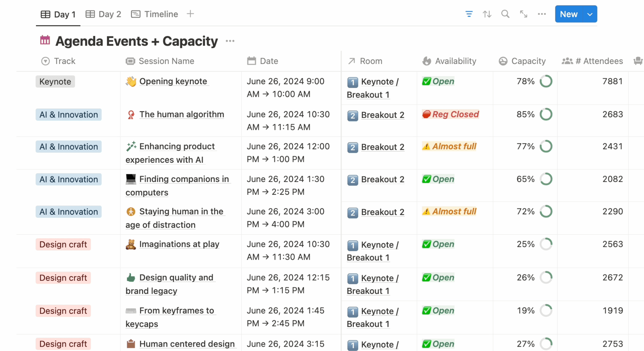The height and width of the screenshot is (351, 644).
Task: Open the title options ellipsis beside Agenda Events
Action: click(x=230, y=41)
